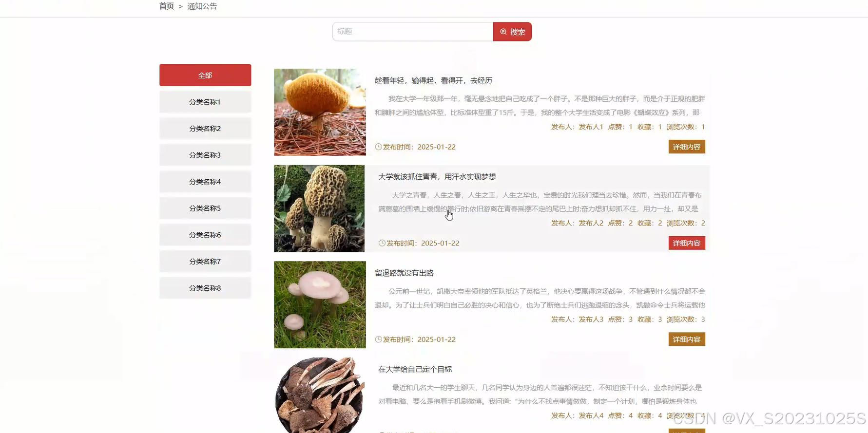Click the first article's date 2025-01-22
The width and height of the screenshot is (868, 433).
[436, 147]
